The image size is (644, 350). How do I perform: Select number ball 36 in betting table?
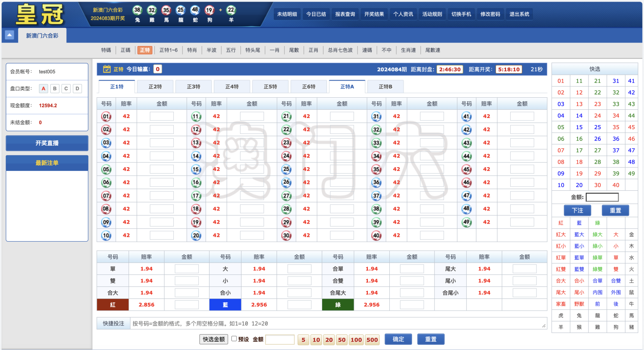click(377, 182)
